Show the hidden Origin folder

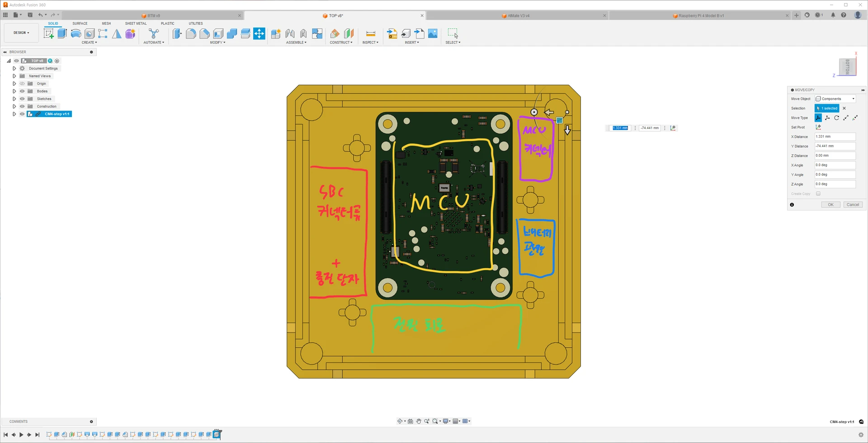pyautogui.click(x=22, y=84)
